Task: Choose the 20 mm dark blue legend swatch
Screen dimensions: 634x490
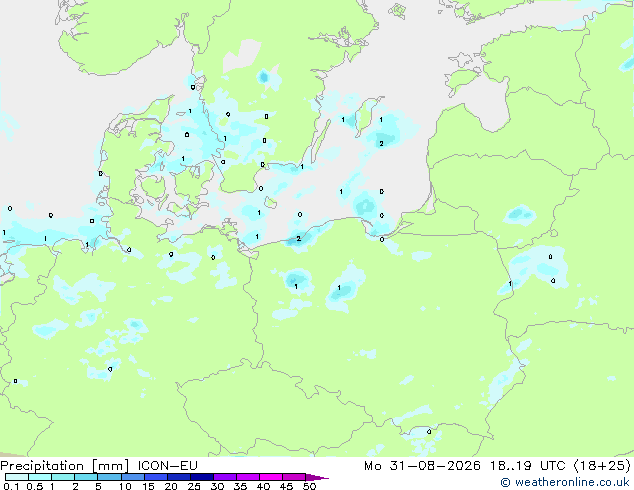Action: point(178,477)
